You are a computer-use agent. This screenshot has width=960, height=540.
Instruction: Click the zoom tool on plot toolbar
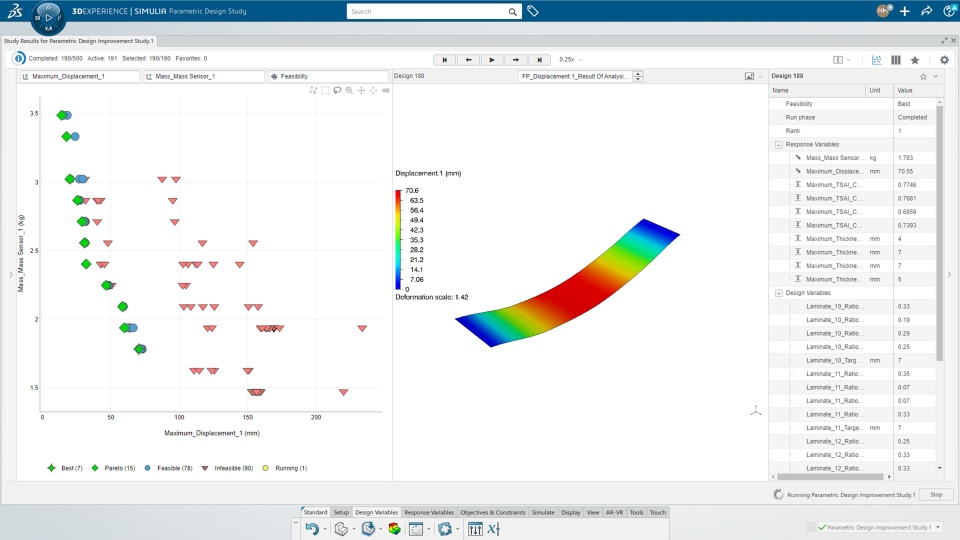pos(349,91)
